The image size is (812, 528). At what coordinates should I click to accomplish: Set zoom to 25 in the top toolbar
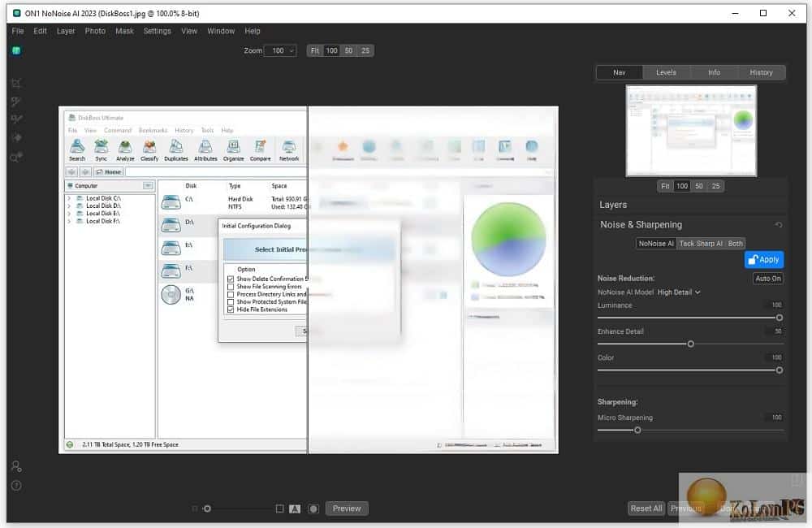click(x=365, y=51)
